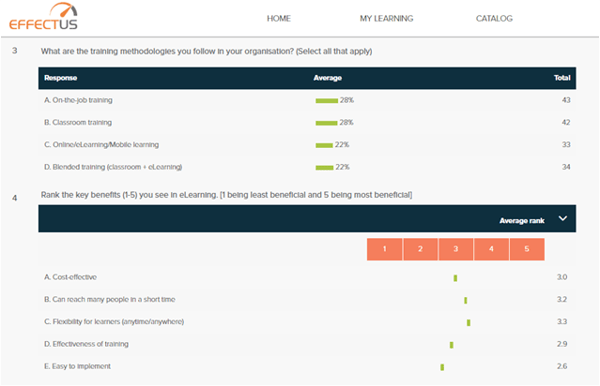Viewport: 600px width, 386px height.
Task: Click total value 43
Action: 566,100
